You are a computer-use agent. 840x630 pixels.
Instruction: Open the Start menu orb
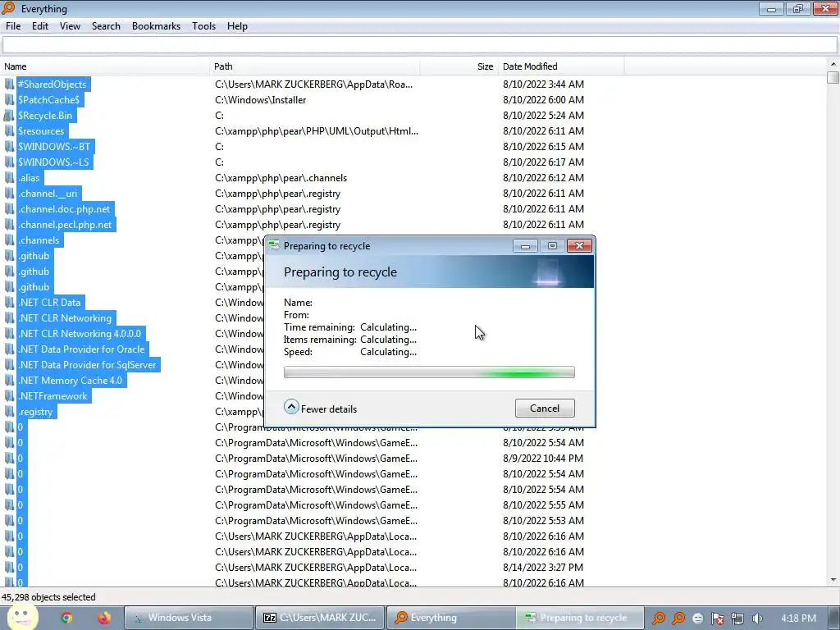[x=21, y=617]
